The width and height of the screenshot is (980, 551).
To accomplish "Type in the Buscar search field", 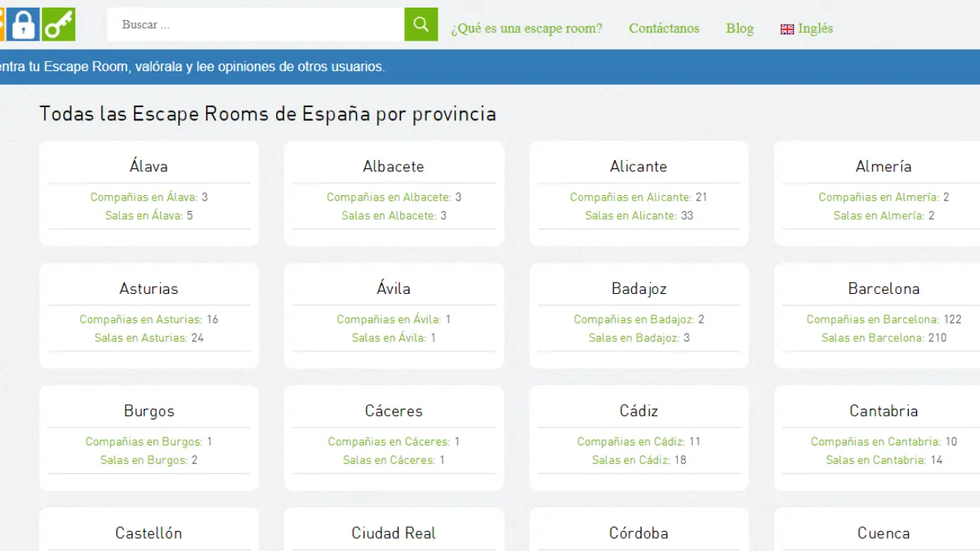I will (x=256, y=24).
